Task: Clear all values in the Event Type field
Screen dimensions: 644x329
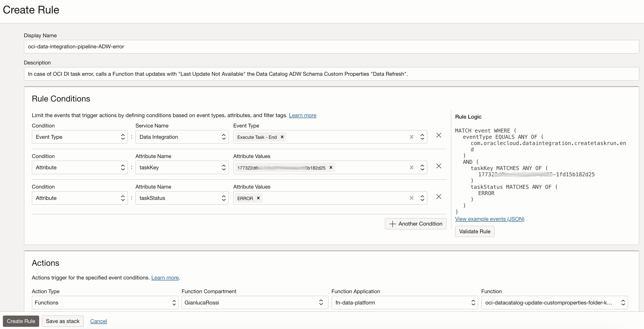Action: point(411,137)
